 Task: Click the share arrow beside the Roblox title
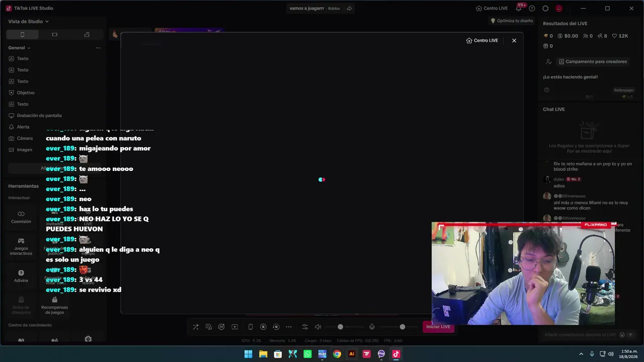[349, 9]
